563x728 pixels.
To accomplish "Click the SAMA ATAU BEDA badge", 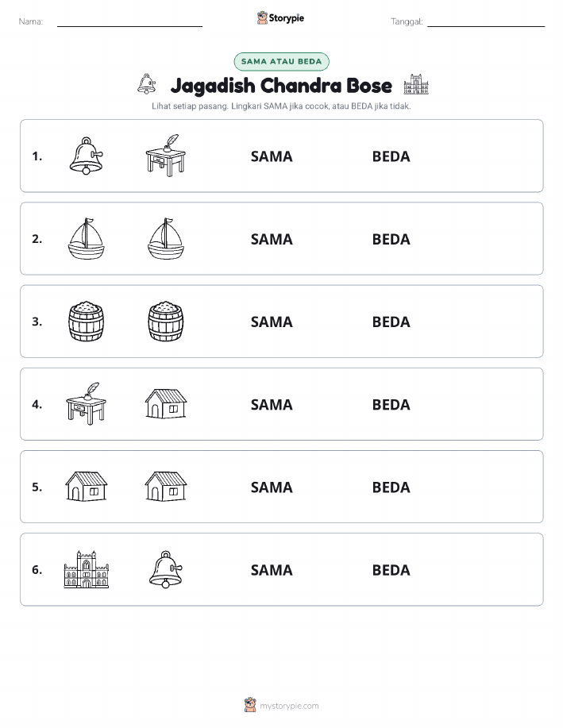I will point(281,61).
